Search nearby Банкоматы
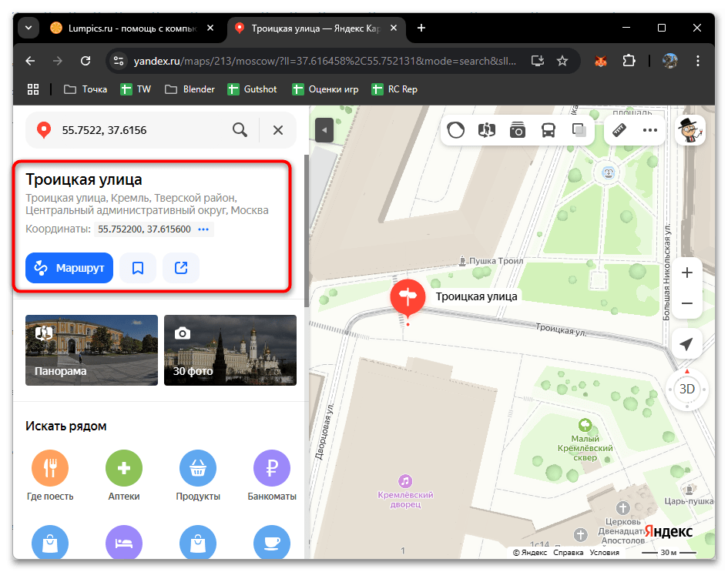Image resolution: width=728 pixels, height=572 pixels. click(272, 475)
